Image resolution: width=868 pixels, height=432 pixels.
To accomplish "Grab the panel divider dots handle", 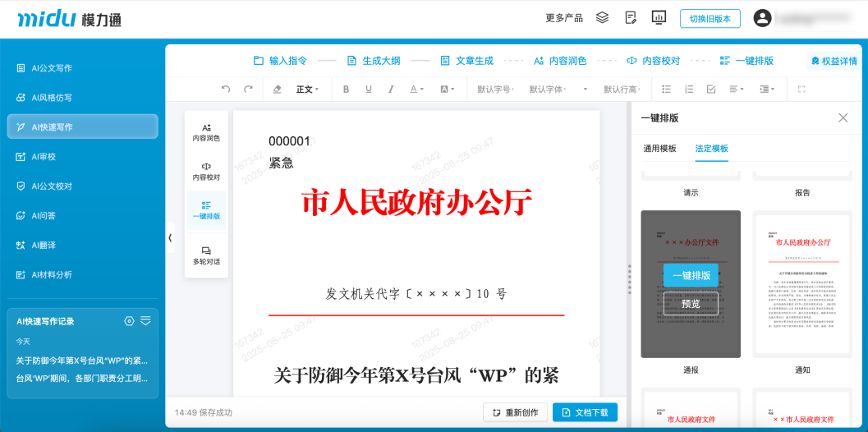I will click(629, 278).
